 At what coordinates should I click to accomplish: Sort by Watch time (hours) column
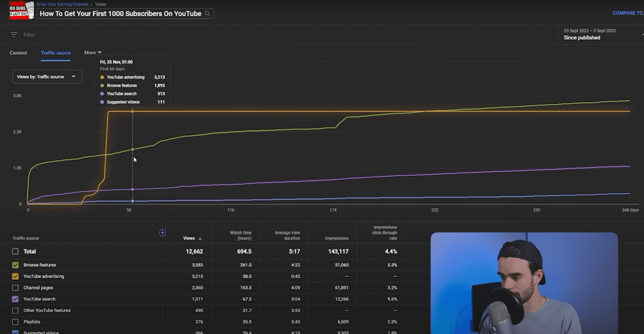tap(240, 235)
